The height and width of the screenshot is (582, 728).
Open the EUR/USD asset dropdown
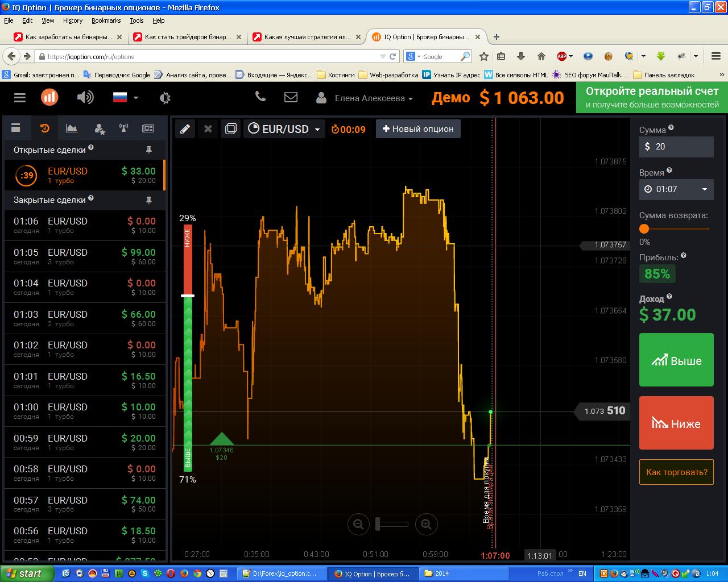point(284,129)
